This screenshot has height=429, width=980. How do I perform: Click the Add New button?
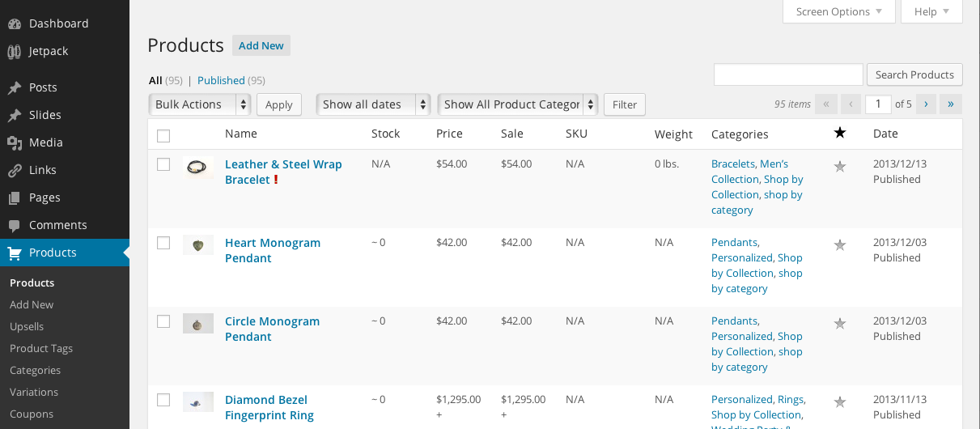[x=261, y=45]
